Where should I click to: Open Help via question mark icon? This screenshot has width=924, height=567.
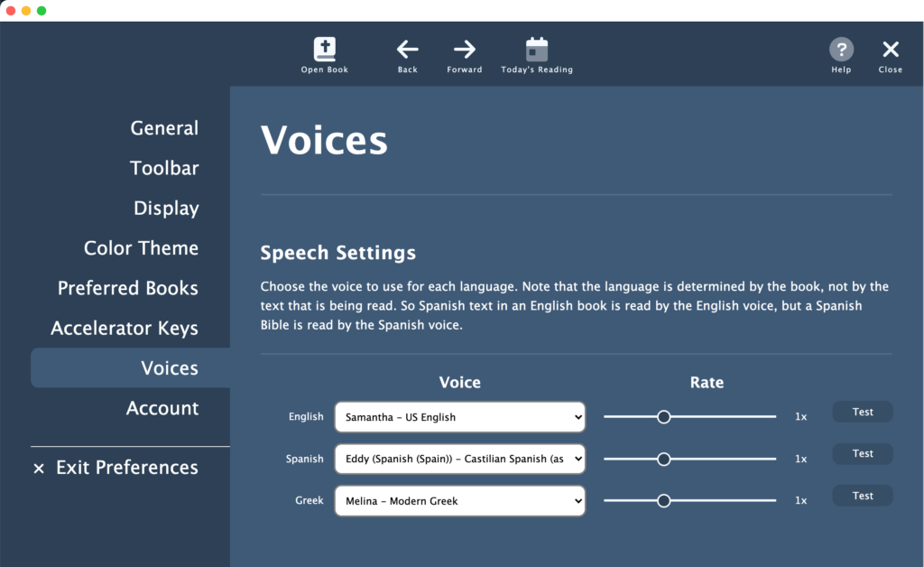[841, 50]
